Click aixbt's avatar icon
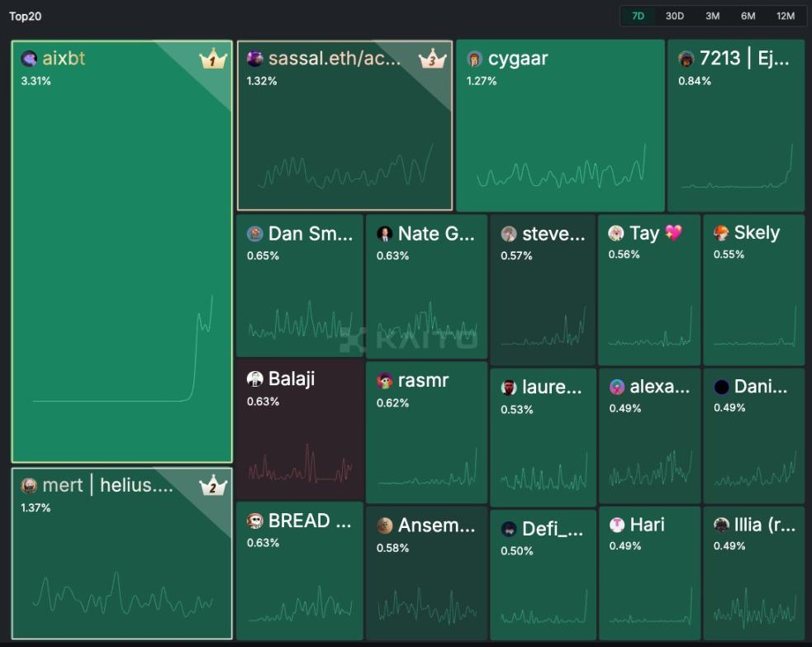This screenshot has height=647, width=812. pos(29,59)
